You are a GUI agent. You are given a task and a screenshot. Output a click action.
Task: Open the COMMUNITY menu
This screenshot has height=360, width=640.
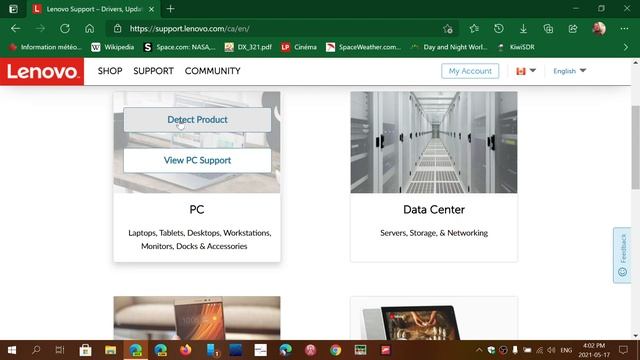pyautogui.click(x=213, y=71)
